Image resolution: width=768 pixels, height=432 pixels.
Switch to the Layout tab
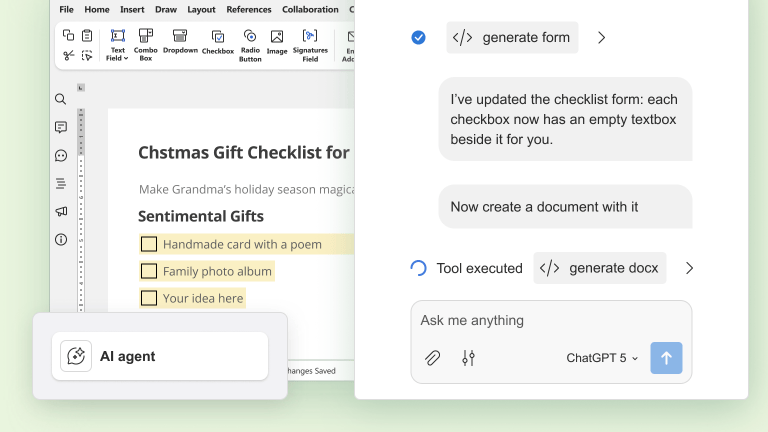click(201, 9)
